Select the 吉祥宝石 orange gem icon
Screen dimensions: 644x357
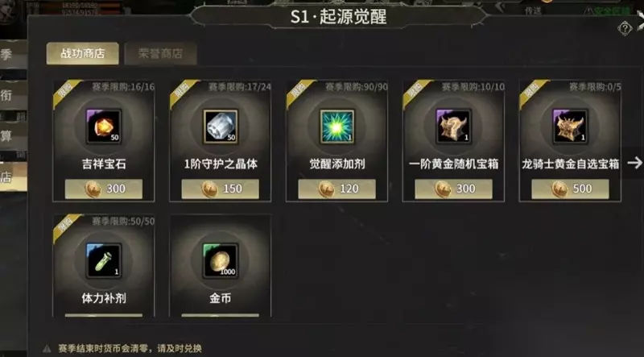click(104, 127)
